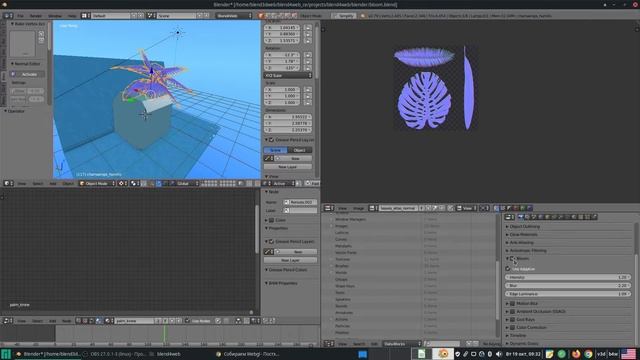The image size is (640, 360).
Task: Toggle the Motion Blur checkbox
Action: [x=513, y=304]
